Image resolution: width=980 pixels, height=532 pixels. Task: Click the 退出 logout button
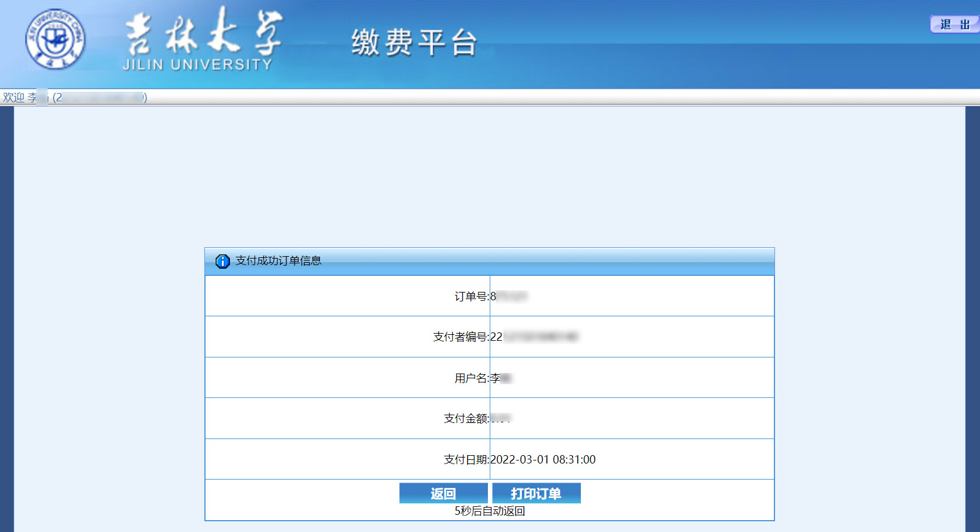tap(954, 24)
